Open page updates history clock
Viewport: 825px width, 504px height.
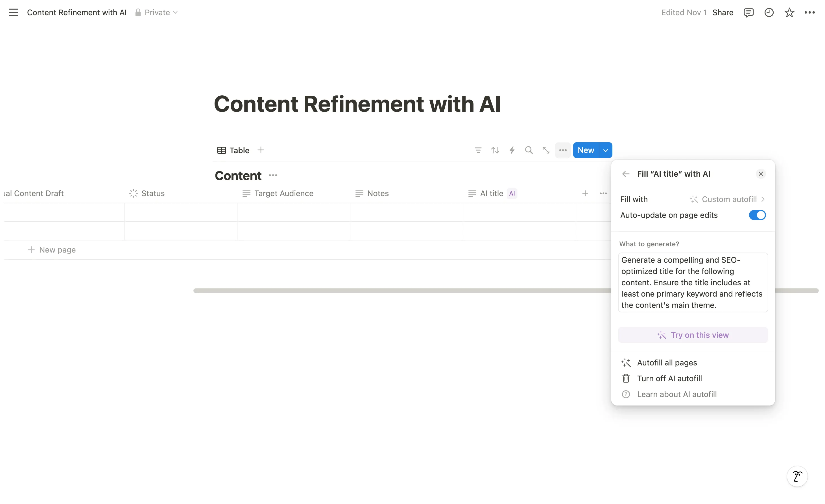tap(769, 12)
